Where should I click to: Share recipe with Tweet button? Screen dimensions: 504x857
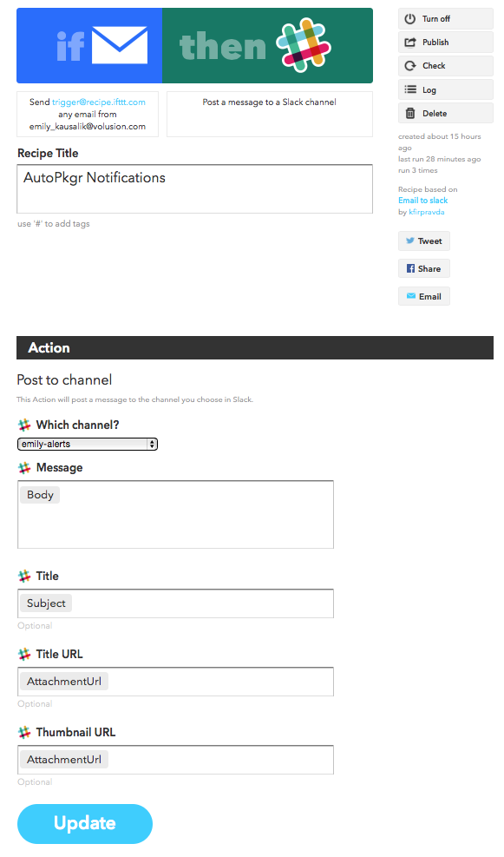(423, 241)
